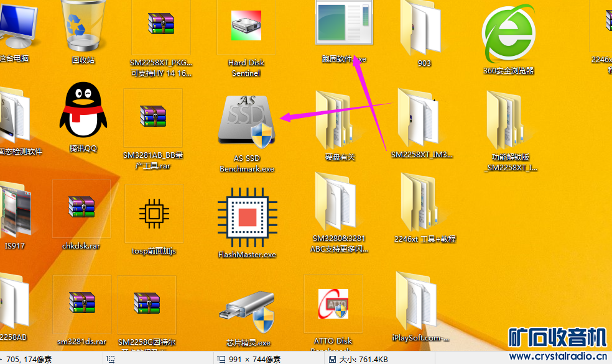Select the tosp前面加js chip icon

click(154, 214)
